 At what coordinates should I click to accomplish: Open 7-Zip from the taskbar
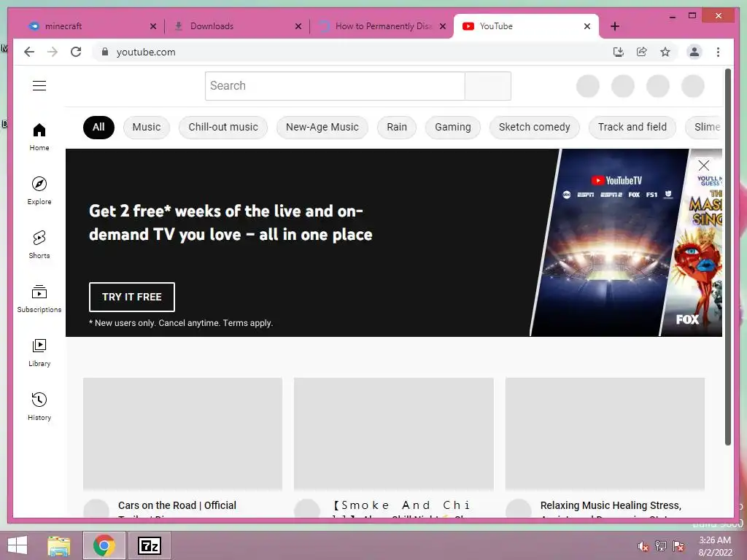click(149, 545)
